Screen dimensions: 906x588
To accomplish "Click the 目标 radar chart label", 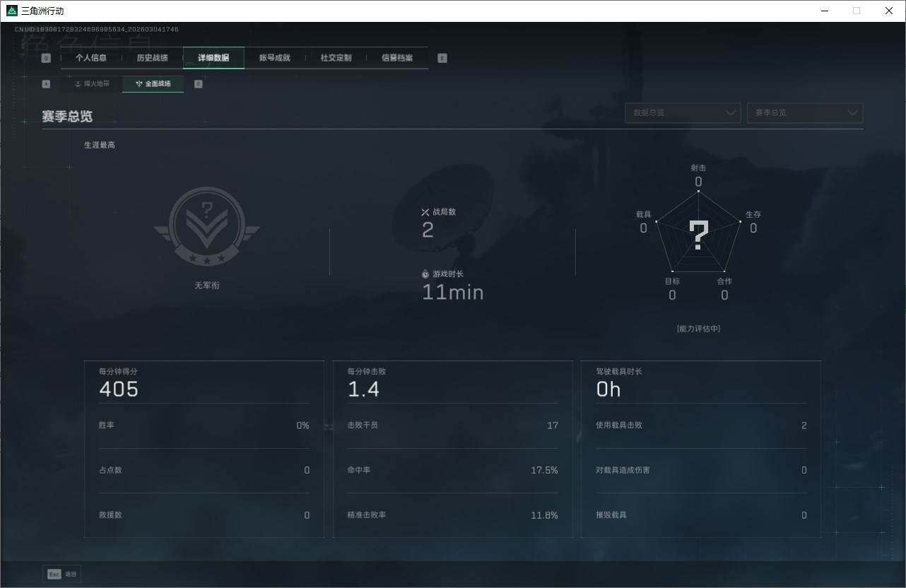I will pos(672,281).
